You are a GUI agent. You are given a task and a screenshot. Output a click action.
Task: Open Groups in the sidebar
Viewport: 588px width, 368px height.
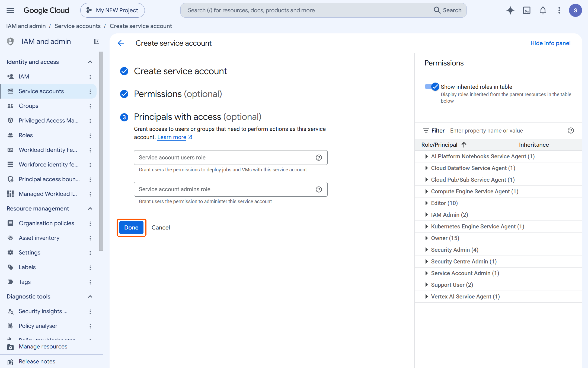28,106
